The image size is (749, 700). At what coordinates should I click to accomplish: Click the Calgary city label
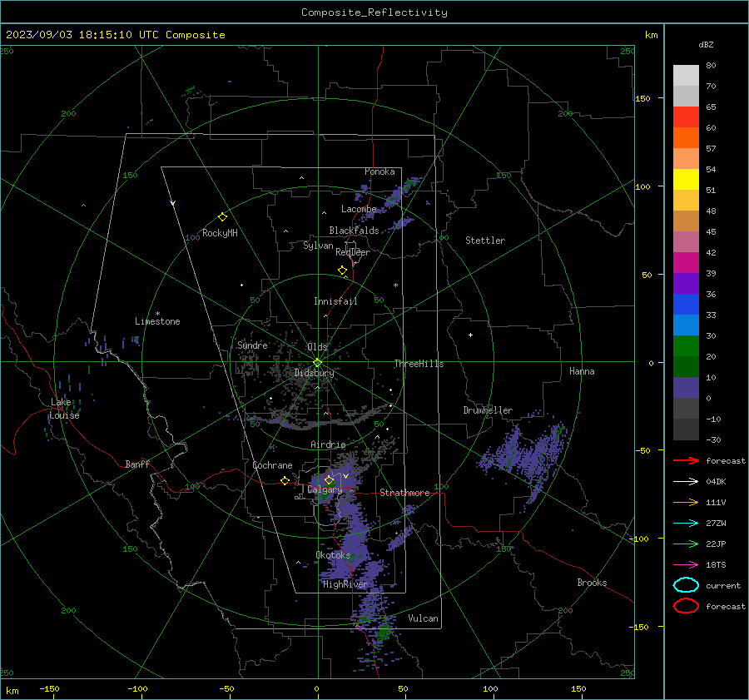(x=325, y=489)
